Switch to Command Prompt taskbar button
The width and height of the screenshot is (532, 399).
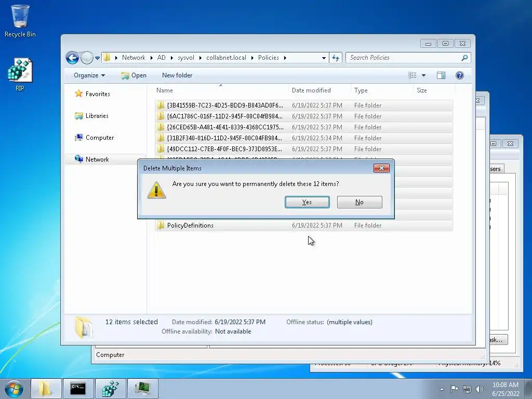point(78,389)
